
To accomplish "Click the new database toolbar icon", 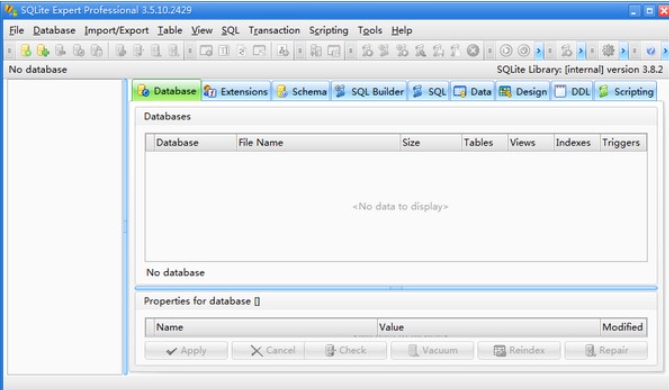I will pos(26,51).
